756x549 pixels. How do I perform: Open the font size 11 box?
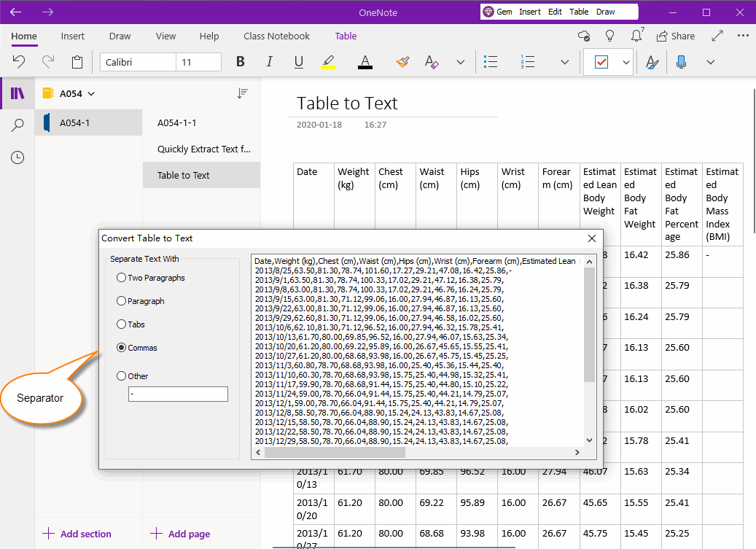click(x=198, y=62)
